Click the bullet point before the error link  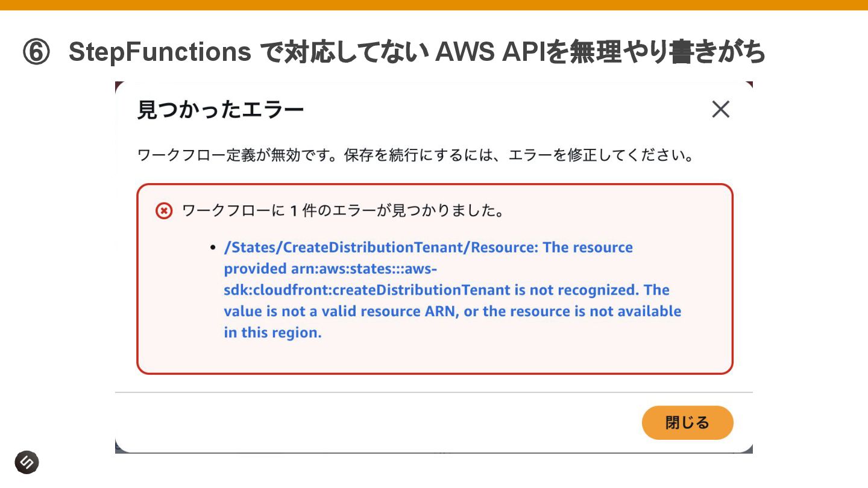pos(212,248)
